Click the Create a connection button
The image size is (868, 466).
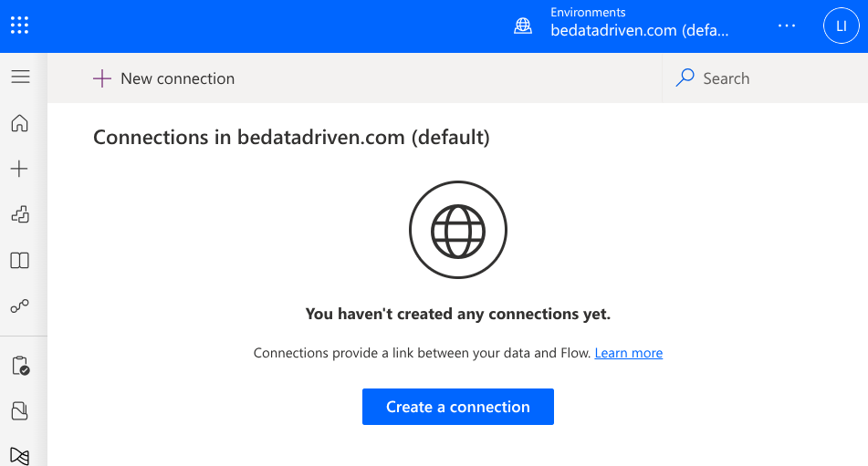point(458,407)
